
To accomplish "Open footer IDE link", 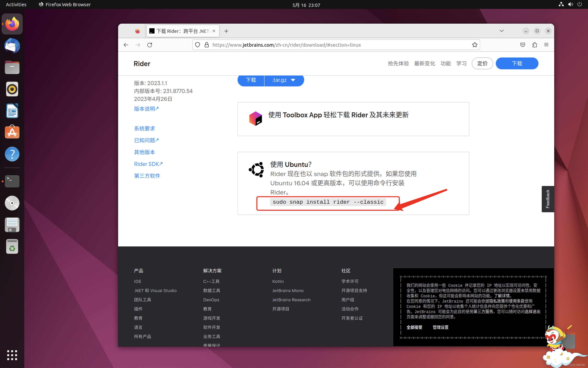I will coord(137,281).
